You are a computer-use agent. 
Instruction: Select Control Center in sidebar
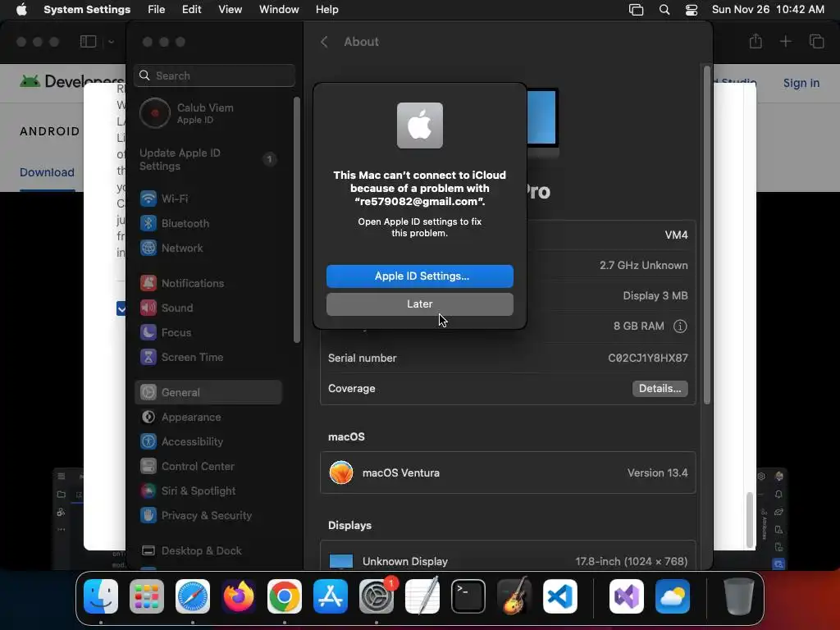click(209, 466)
